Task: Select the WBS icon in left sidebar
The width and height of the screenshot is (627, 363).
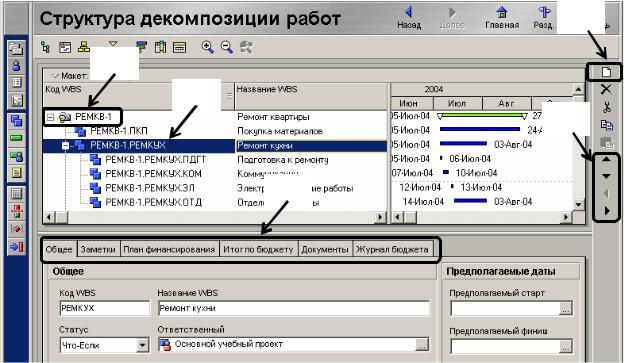Action: [16, 121]
